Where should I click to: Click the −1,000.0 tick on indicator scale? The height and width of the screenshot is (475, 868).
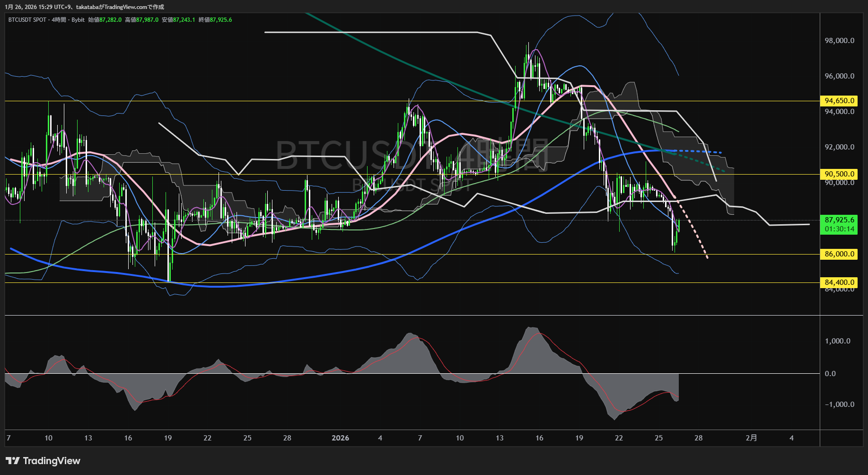click(x=839, y=405)
